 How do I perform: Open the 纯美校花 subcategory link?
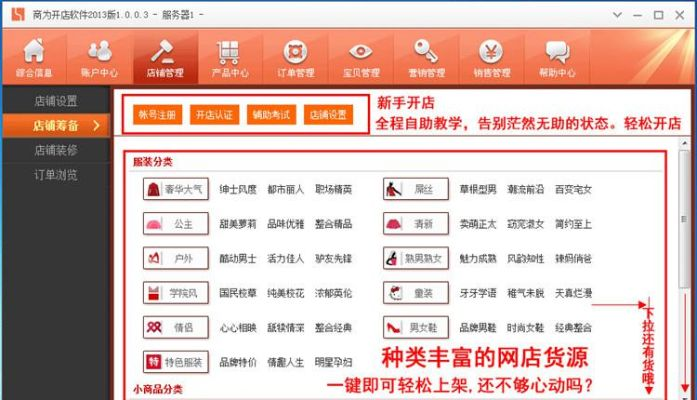(x=285, y=293)
